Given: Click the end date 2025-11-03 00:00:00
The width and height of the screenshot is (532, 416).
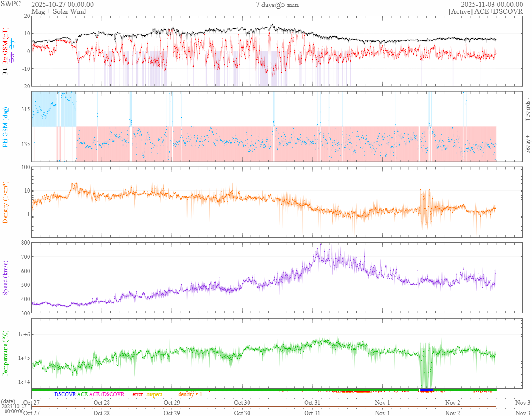Looking at the screenshot, I should (x=492, y=5).
